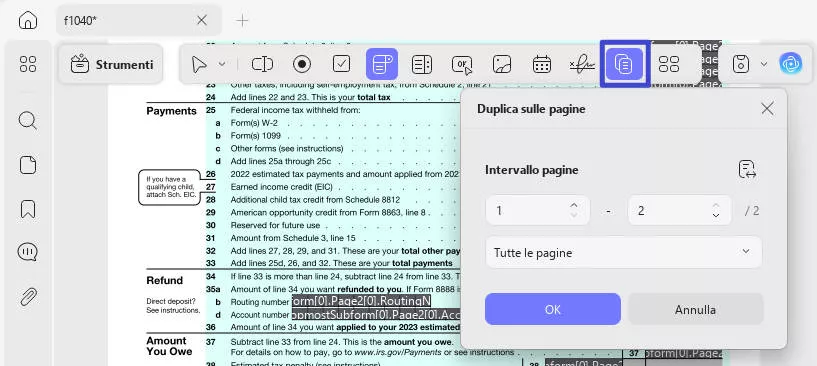Expand the Tutte le pagine dropdown
This screenshot has width=817, height=366.
624,252
